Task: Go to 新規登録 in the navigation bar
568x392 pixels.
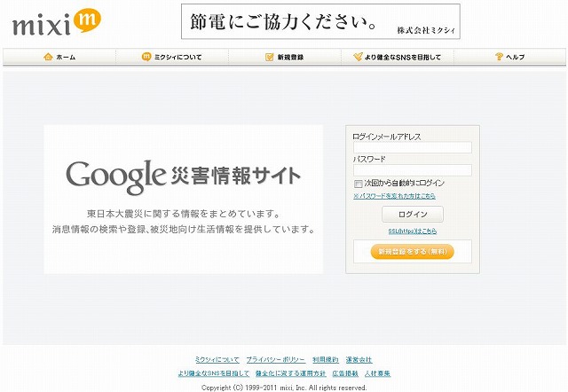Action: pyautogui.click(x=285, y=57)
